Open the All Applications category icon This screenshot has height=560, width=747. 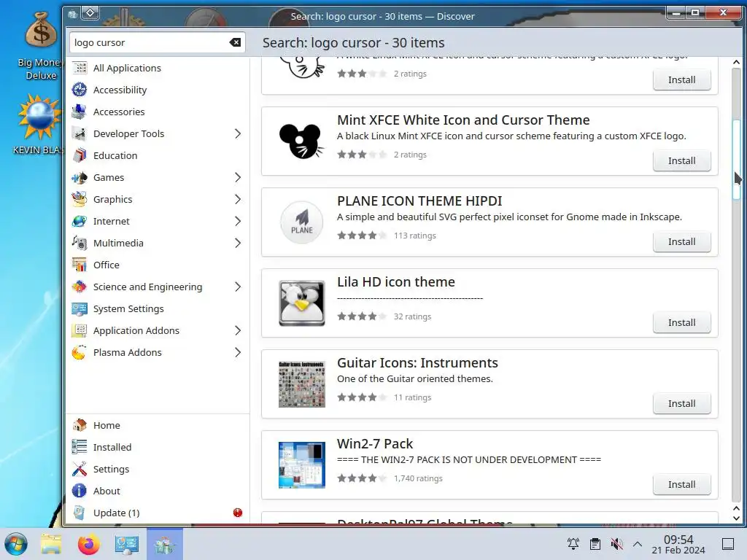(79, 68)
